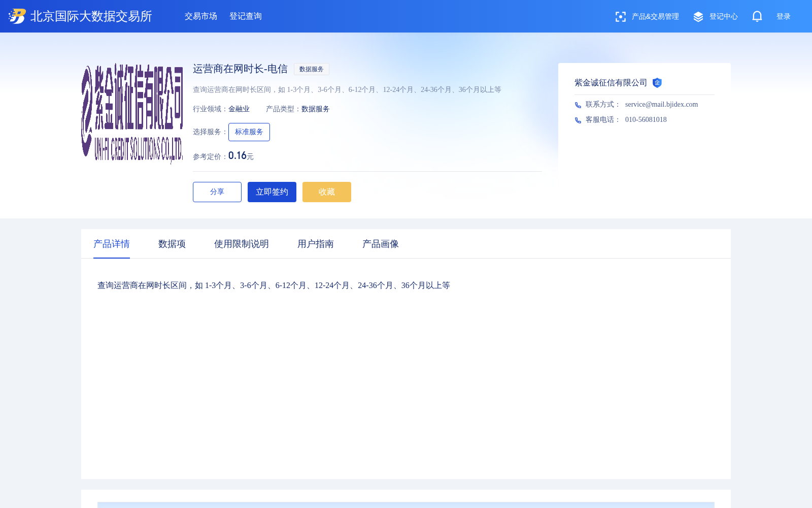Click the 立即签约 button

(272, 192)
